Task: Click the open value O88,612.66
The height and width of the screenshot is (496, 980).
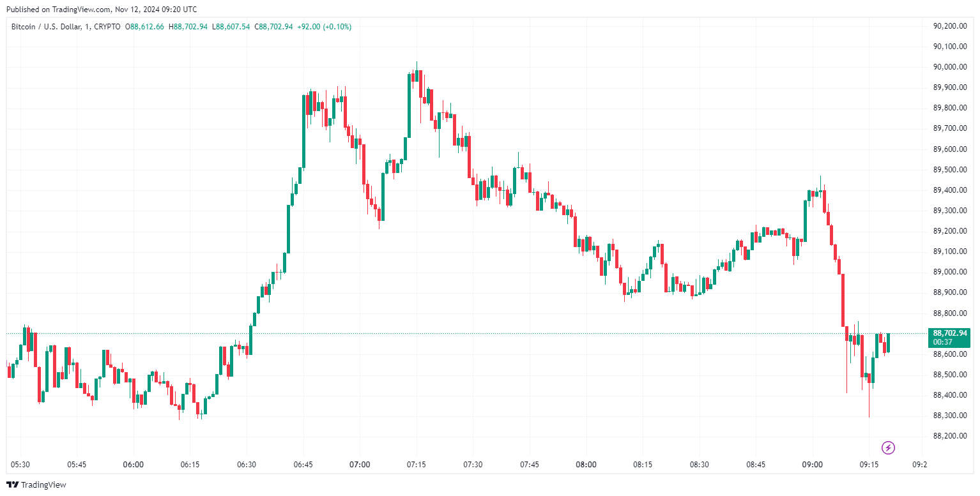Action: 144,27
